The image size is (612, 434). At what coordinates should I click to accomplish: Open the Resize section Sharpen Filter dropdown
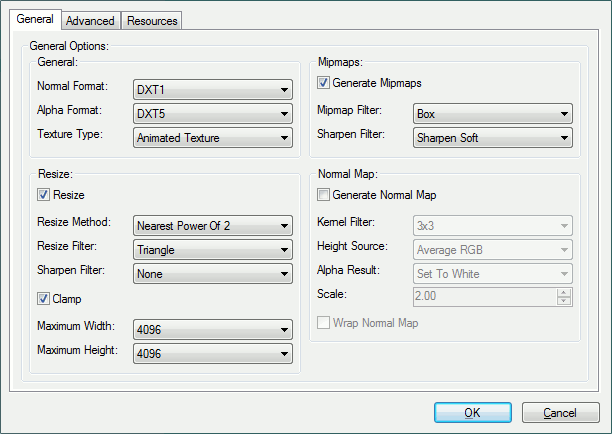pos(212,273)
